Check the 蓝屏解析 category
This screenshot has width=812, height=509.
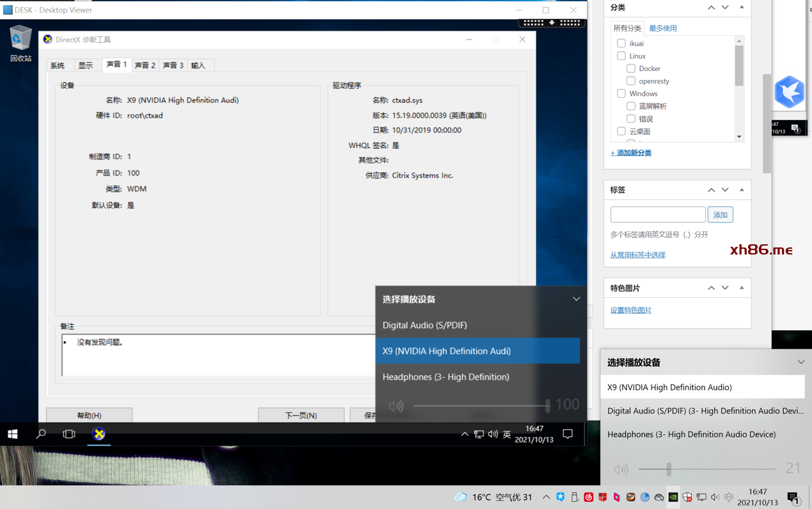(x=630, y=106)
